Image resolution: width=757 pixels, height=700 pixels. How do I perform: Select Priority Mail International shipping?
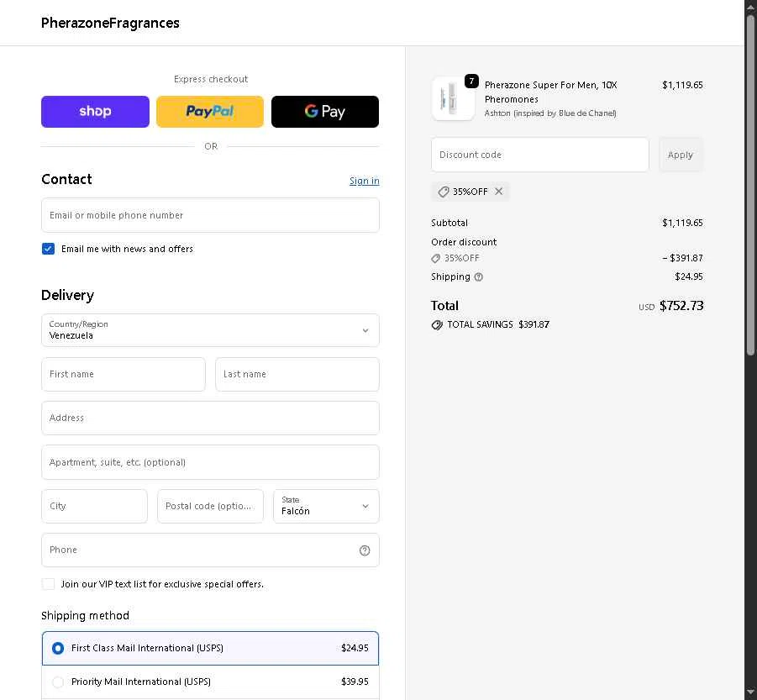pos(210,682)
